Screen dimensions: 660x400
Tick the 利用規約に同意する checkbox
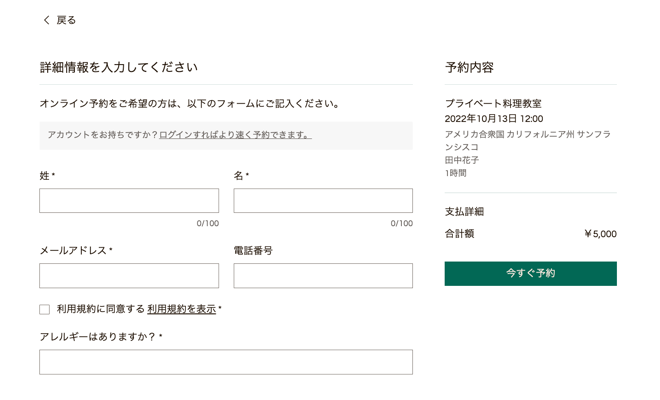pos(45,309)
